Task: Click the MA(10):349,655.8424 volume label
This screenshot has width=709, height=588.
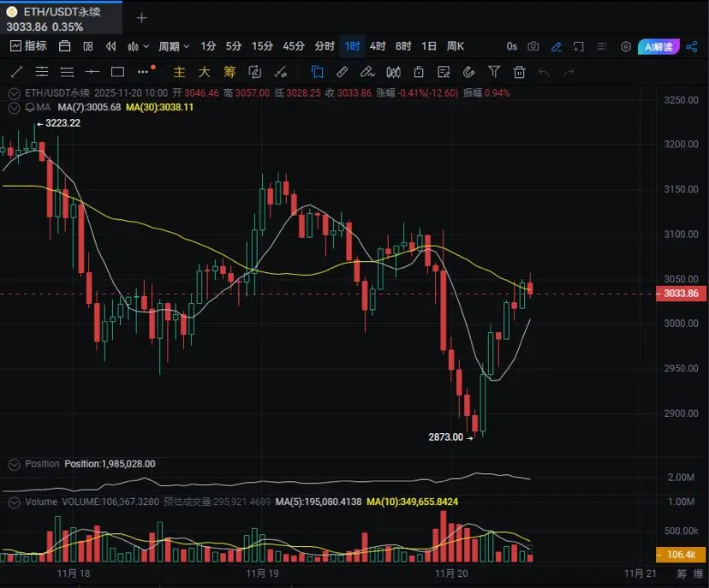Action: pos(413,502)
